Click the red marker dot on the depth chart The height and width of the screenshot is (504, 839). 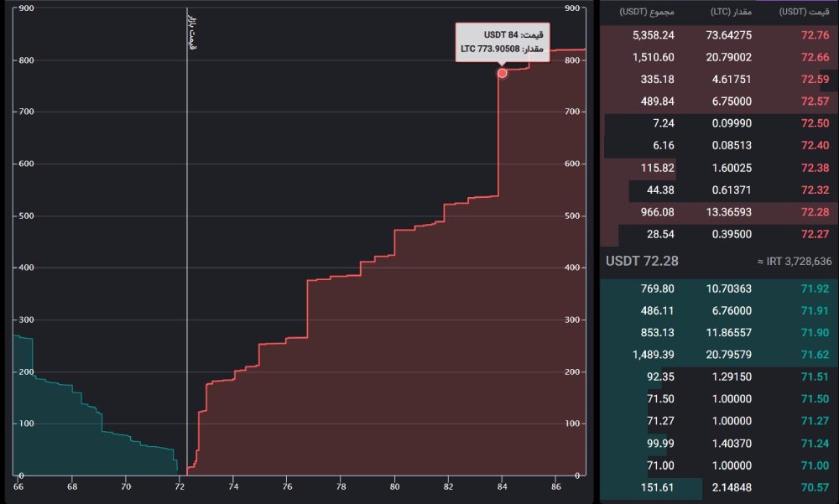pyautogui.click(x=502, y=73)
